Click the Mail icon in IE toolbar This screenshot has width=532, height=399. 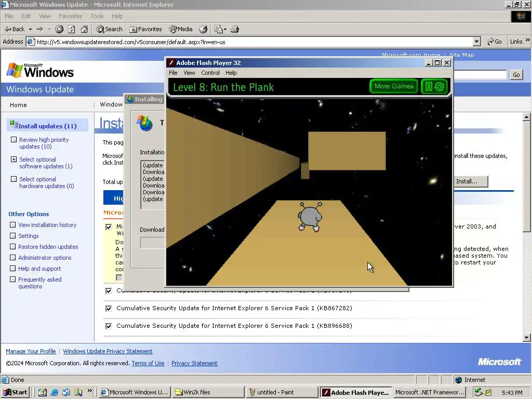click(x=219, y=29)
